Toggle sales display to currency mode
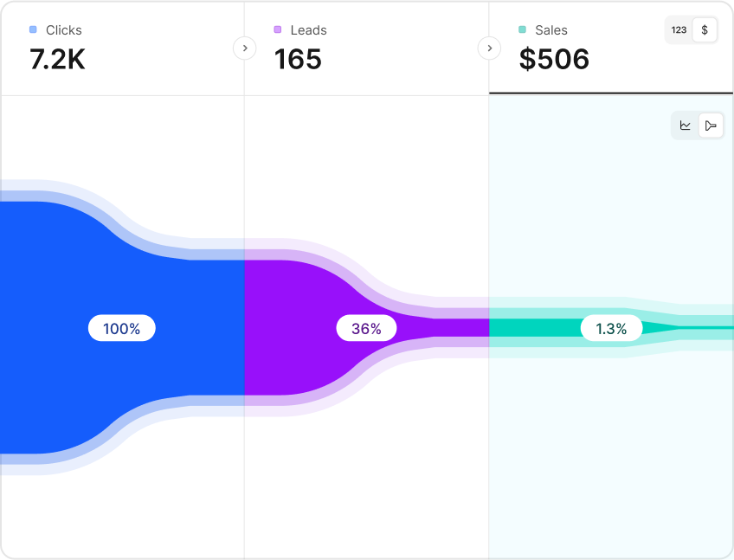The width and height of the screenshot is (734, 560). tap(704, 29)
